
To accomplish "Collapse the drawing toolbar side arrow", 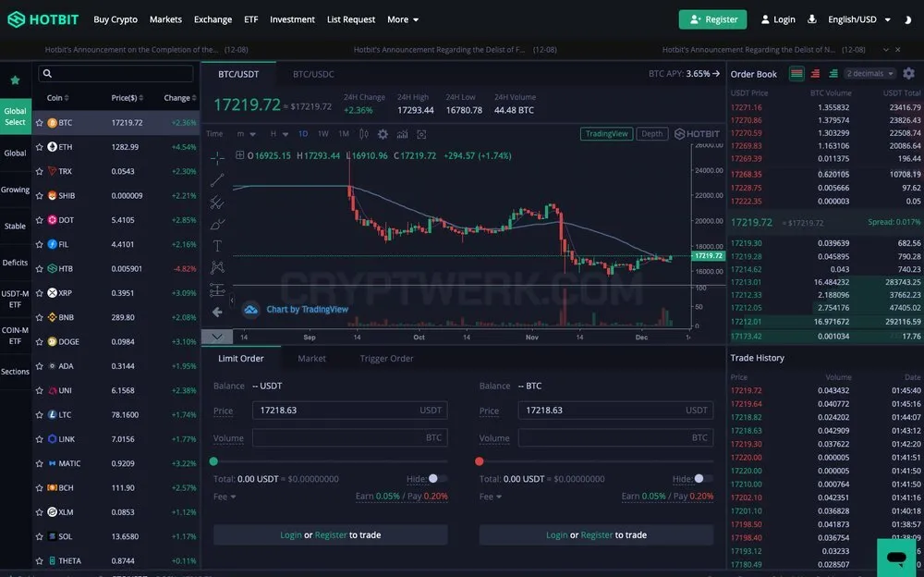I will (232, 301).
